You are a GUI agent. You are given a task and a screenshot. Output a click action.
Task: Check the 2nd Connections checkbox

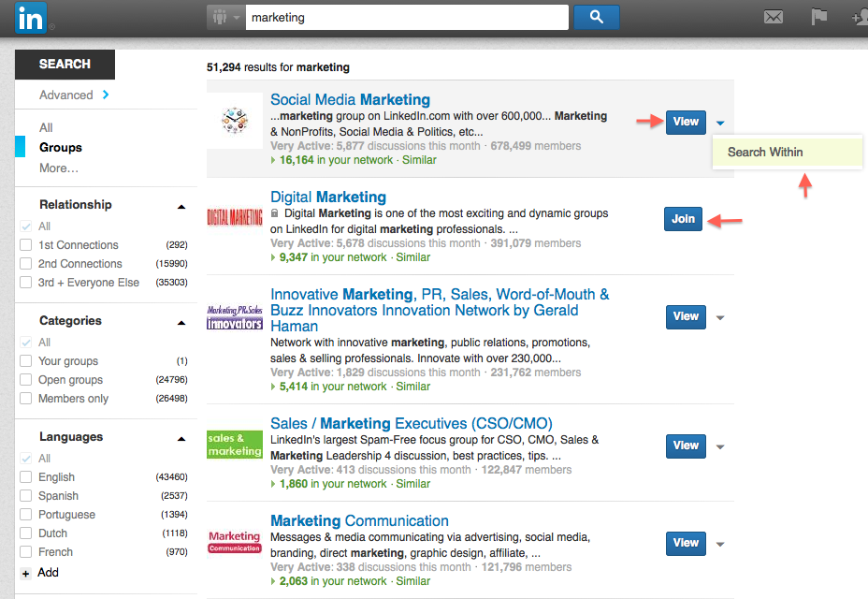pos(25,264)
